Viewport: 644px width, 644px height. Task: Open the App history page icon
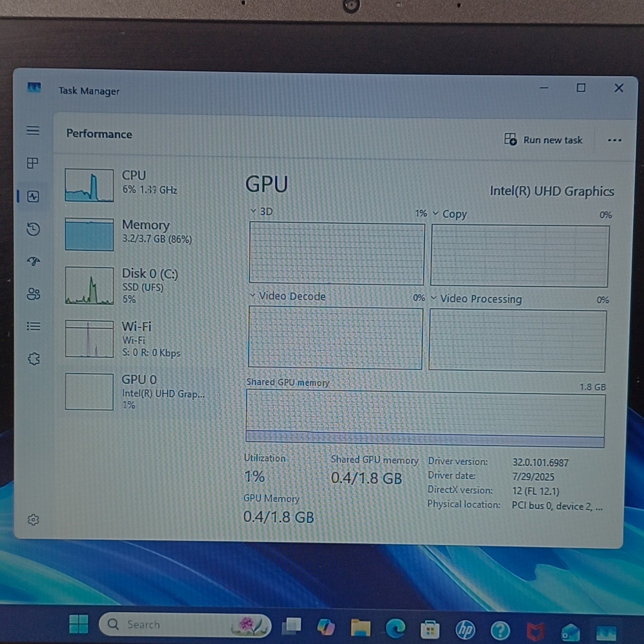(x=33, y=229)
